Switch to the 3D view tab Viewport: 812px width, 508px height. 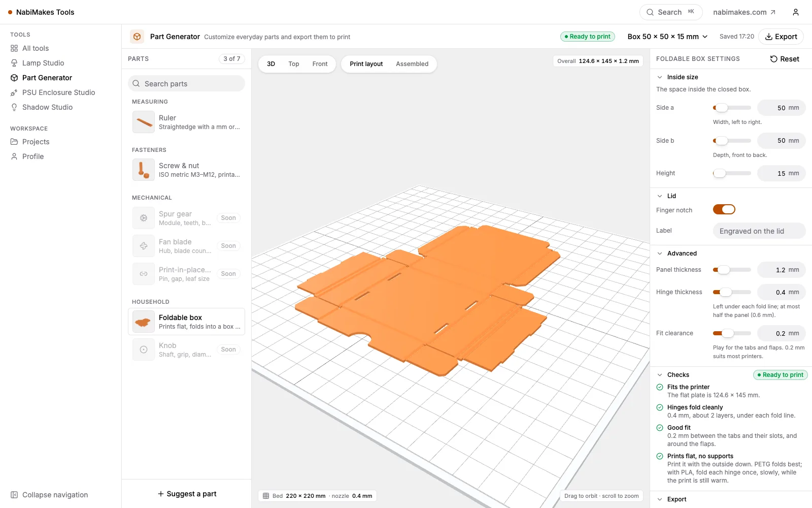tap(271, 64)
